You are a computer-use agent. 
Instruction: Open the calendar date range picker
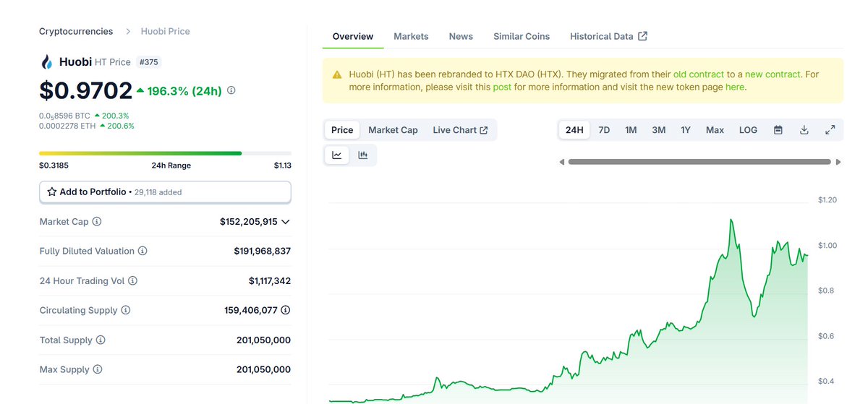click(x=778, y=130)
